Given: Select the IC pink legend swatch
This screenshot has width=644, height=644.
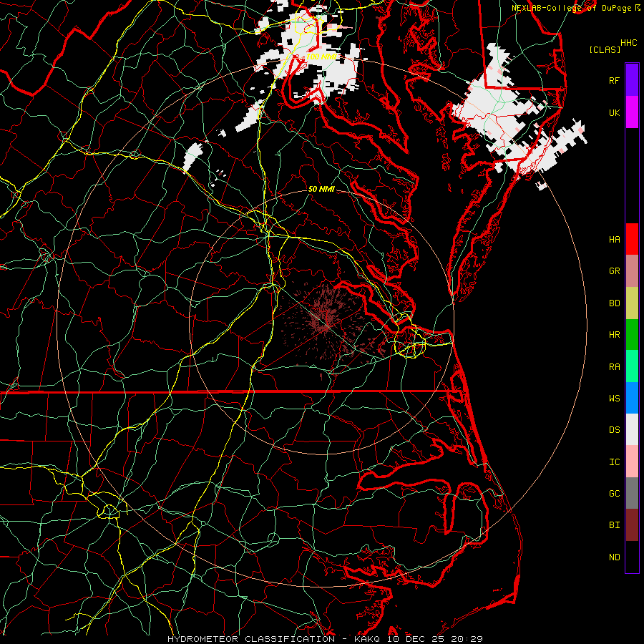Looking at the screenshot, I should coord(632,462).
